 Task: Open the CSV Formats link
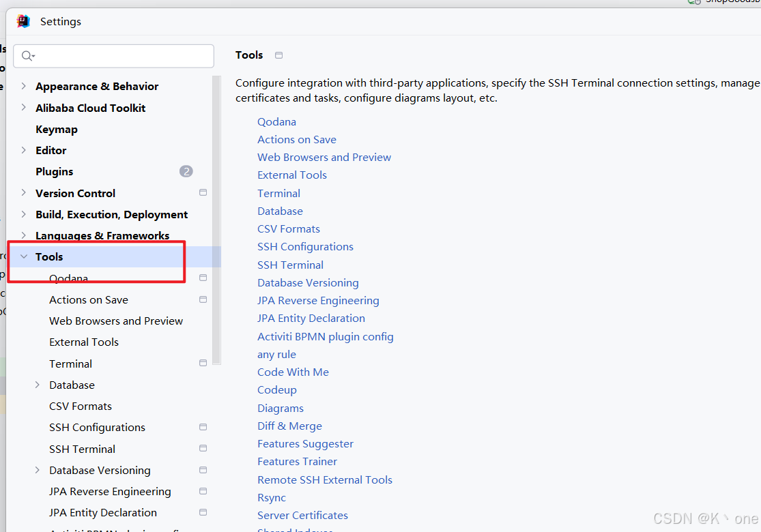(288, 229)
